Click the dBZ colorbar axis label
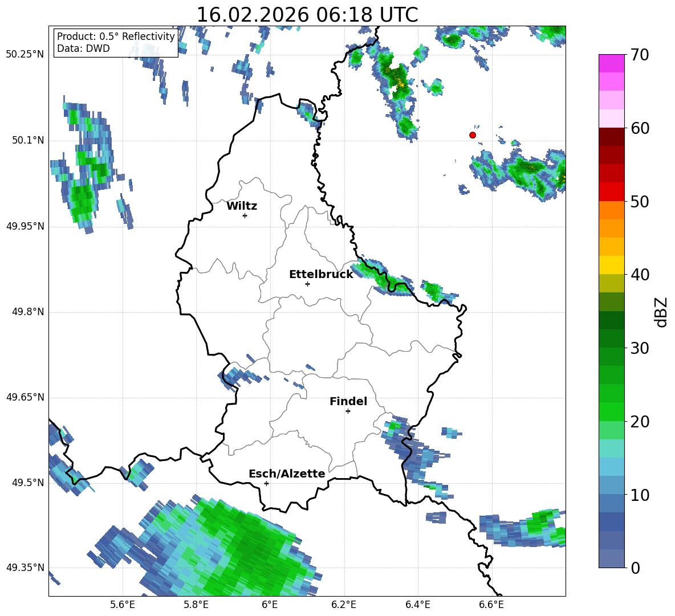This screenshot has width=675, height=616. pyautogui.click(x=662, y=312)
